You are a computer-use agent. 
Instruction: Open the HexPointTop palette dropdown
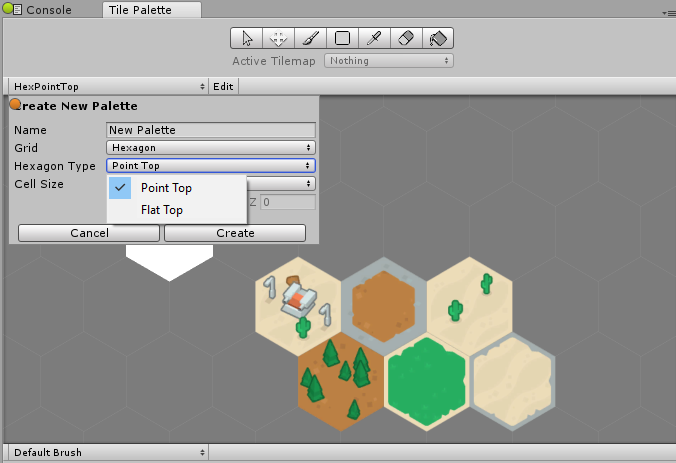coord(108,87)
